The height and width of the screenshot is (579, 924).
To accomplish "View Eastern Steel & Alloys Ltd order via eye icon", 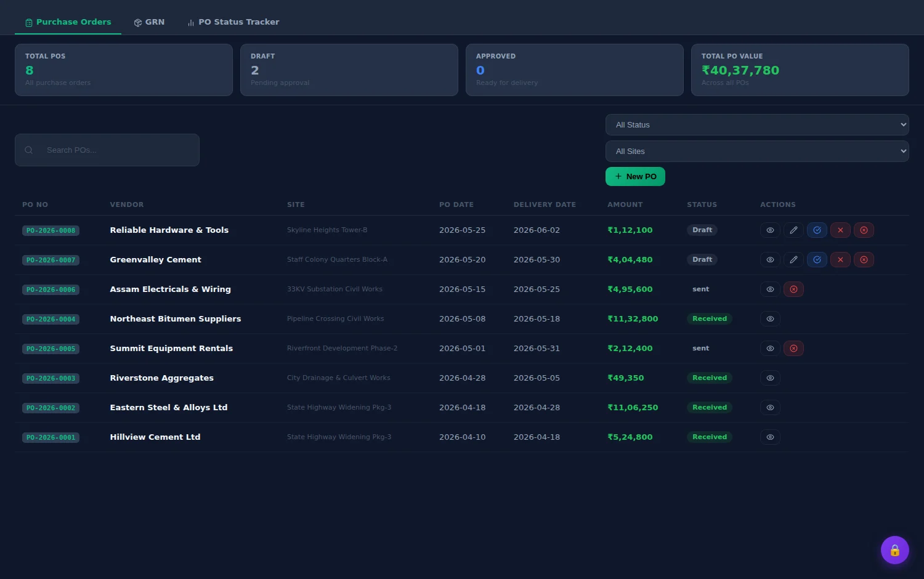I will tap(770, 407).
